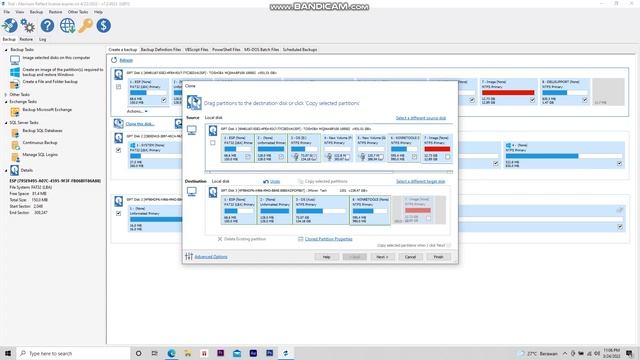Image resolution: width=640 pixels, height=360 pixels.
Task: Toggle the source disk checkbox in Clone dialog
Action: pyautogui.click(x=213, y=143)
